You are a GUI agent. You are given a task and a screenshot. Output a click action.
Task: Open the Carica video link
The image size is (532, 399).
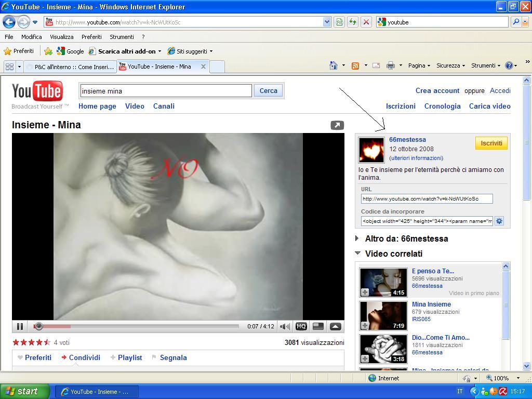[x=489, y=106]
